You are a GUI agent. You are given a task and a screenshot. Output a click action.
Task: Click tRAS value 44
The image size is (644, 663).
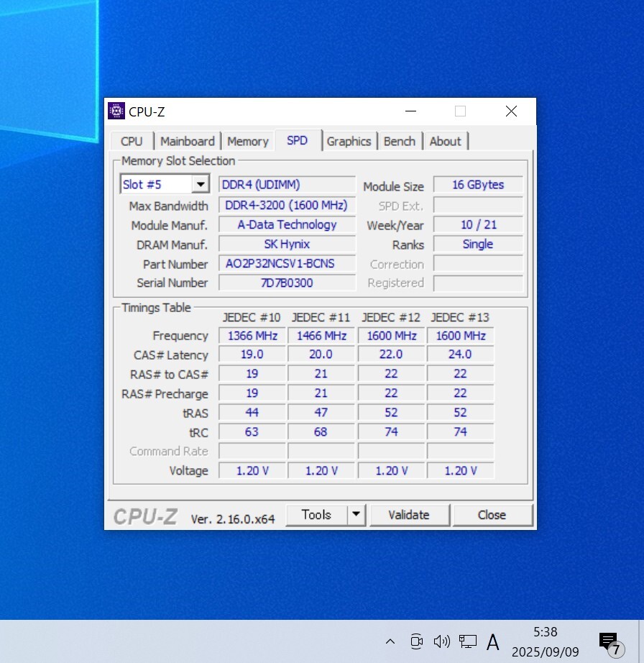click(252, 413)
